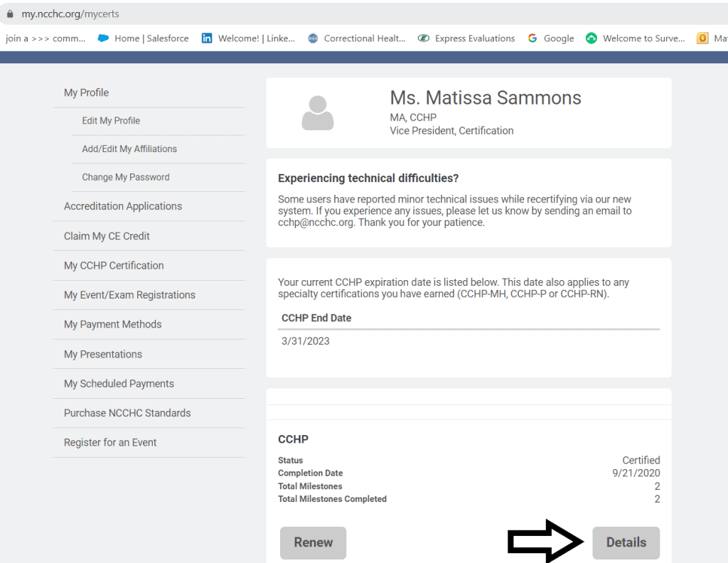Open Add/Edit My Affiliations
Image resolution: width=728 pixels, height=563 pixels.
[129, 149]
